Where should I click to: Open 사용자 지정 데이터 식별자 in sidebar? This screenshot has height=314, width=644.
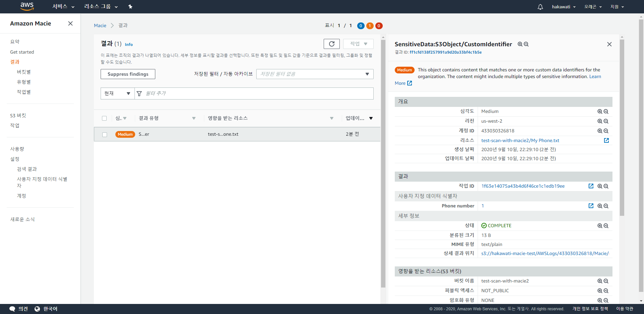[42, 182]
